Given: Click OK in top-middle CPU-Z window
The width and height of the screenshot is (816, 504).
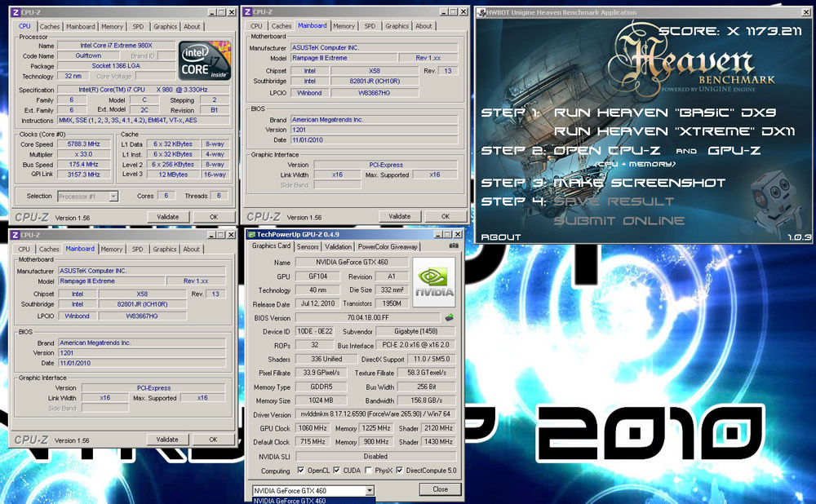Looking at the screenshot, I should point(446,216).
